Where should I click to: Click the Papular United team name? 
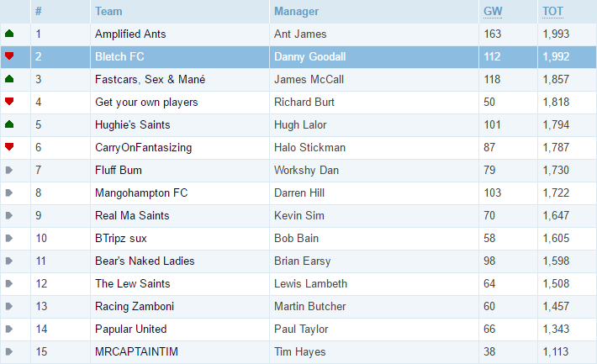[x=130, y=329]
